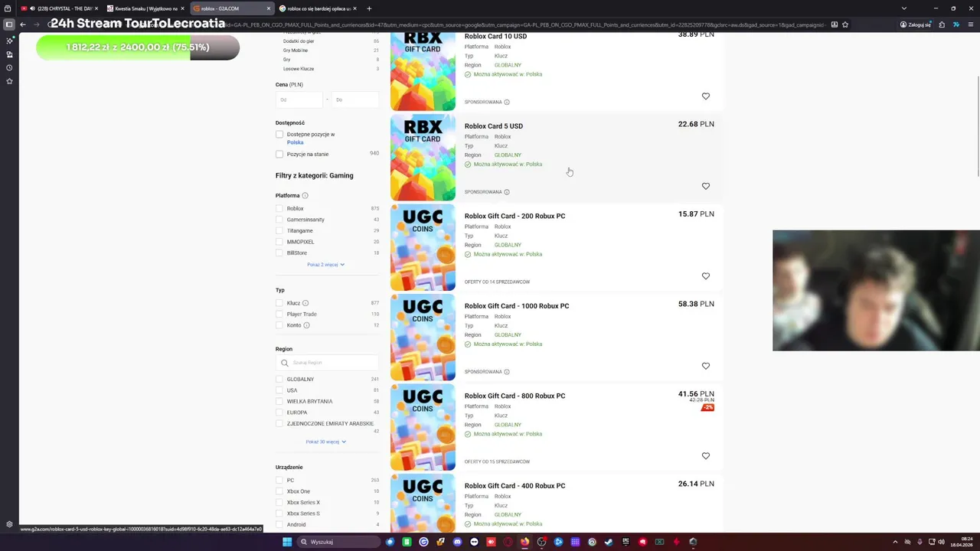Open Roblox Gift Card - 400 Robux PC
Image resolution: width=980 pixels, height=551 pixels.
click(515, 486)
